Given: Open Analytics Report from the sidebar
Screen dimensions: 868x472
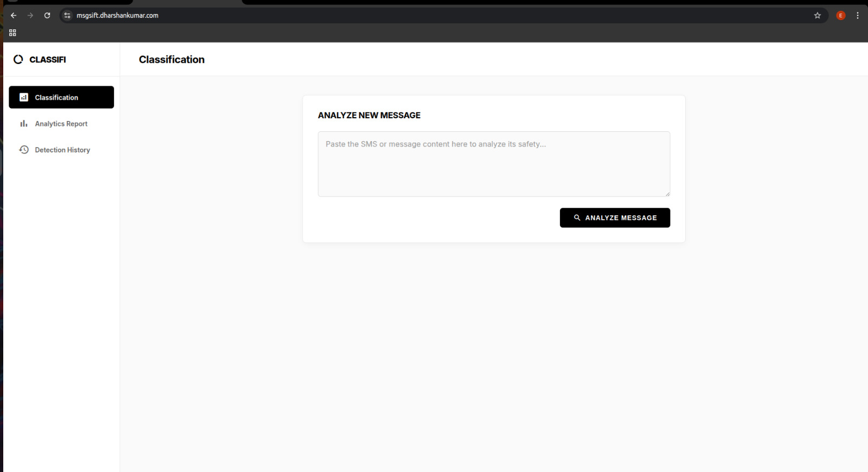Looking at the screenshot, I should (61, 124).
